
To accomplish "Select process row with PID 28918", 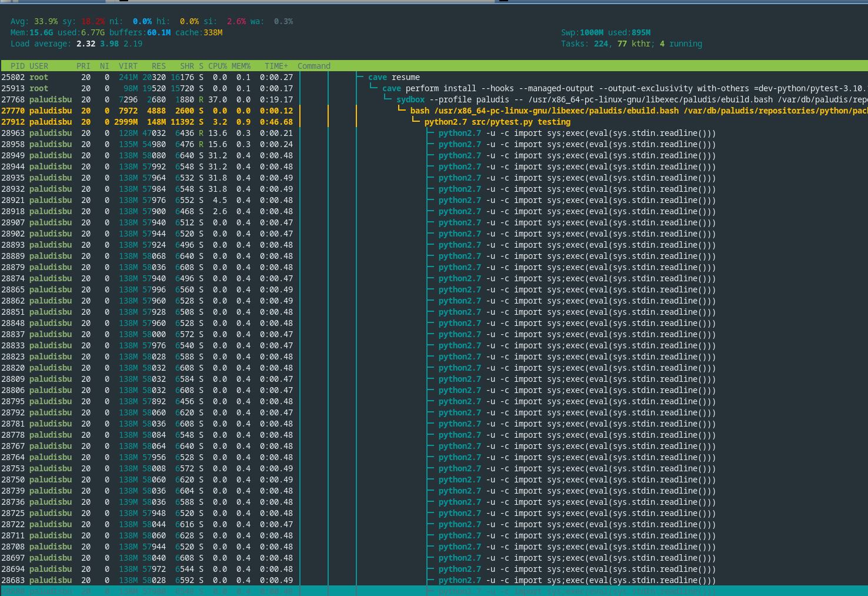I will pyautogui.click(x=434, y=211).
